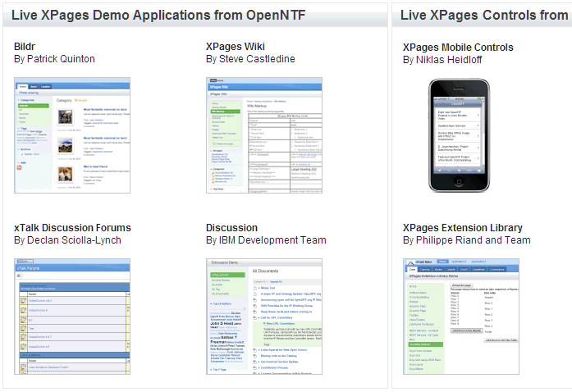Open the XPages Wiki title link
The height and width of the screenshot is (392, 572).
pos(236,47)
